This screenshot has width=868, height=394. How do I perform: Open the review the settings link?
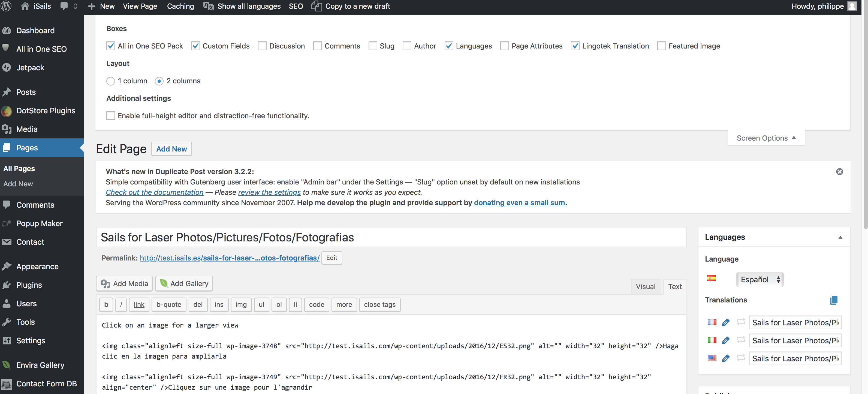(x=269, y=192)
